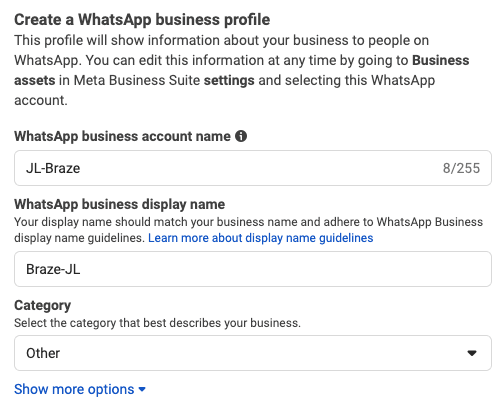The height and width of the screenshot is (417, 503).
Task: Click the Create a WhatsApp business profile heading
Action: point(142,20)
